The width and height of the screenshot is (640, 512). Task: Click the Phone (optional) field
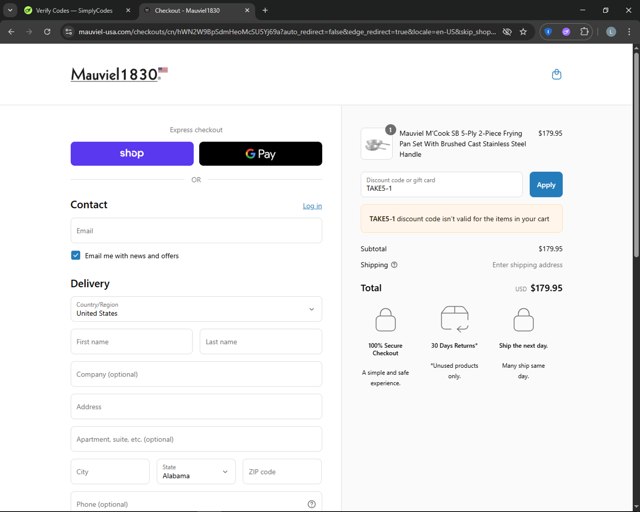click(x=196, y=502)
